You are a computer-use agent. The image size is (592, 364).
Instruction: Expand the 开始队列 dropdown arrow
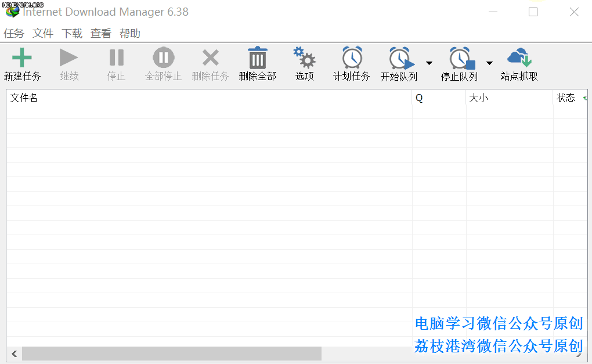(429, 63)
